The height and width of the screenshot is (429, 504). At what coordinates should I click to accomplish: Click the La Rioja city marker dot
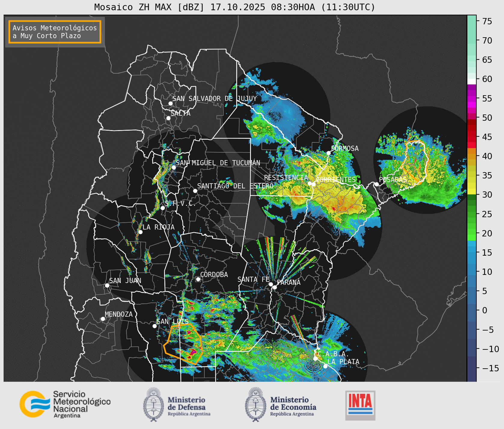tap(140, 232)
